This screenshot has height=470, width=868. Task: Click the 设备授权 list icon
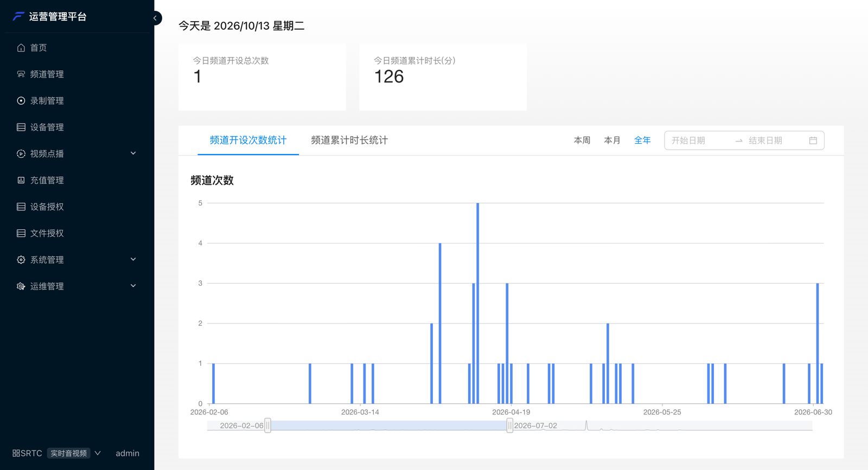coord(21,207)
